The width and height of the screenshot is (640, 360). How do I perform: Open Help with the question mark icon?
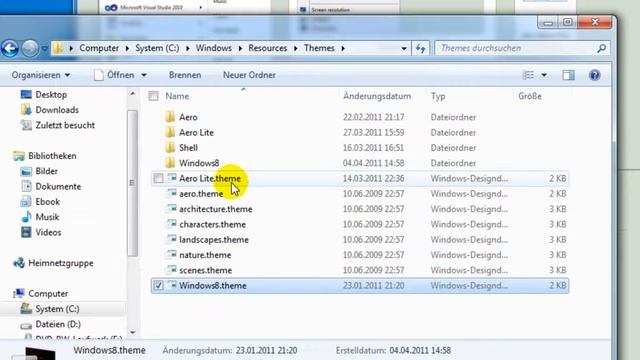(x=595, y=75)
